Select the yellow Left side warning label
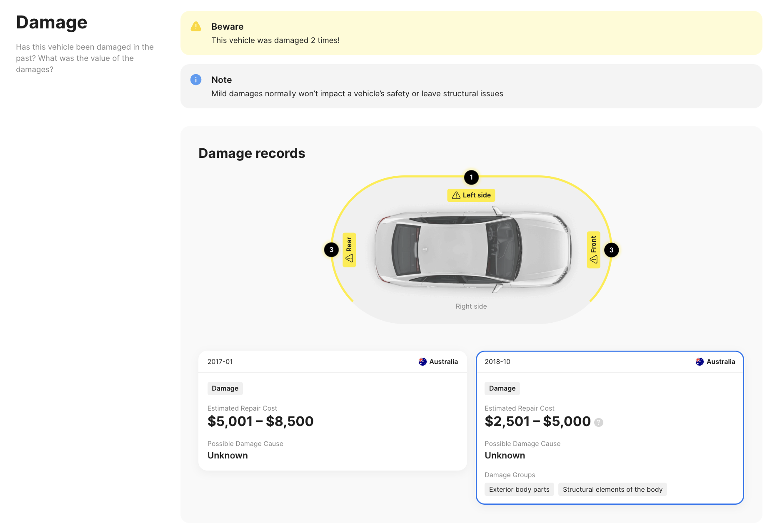The height and width of the screenshot is (532, 779). coord(471,195)
